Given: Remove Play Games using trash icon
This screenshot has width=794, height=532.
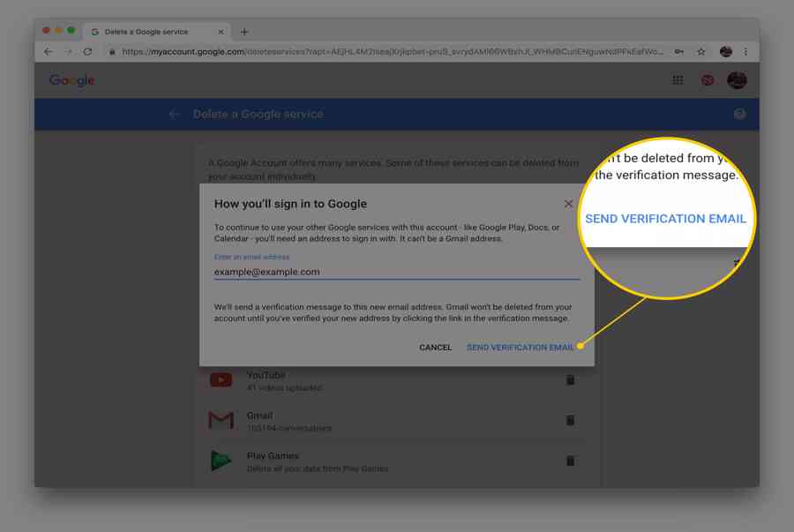Looking at the screenshot, I should (570, 461).
